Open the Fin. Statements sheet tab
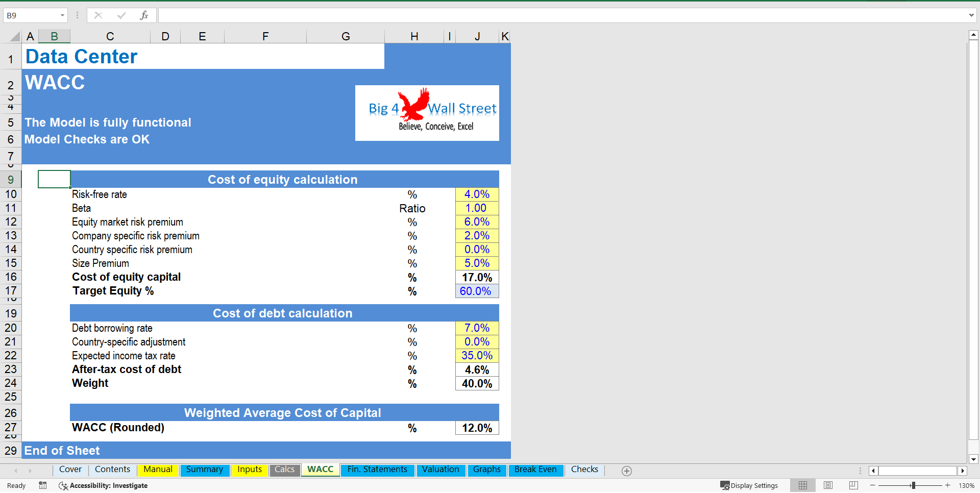The width and height of the screenshot is (980, 493). click(377, 470)
